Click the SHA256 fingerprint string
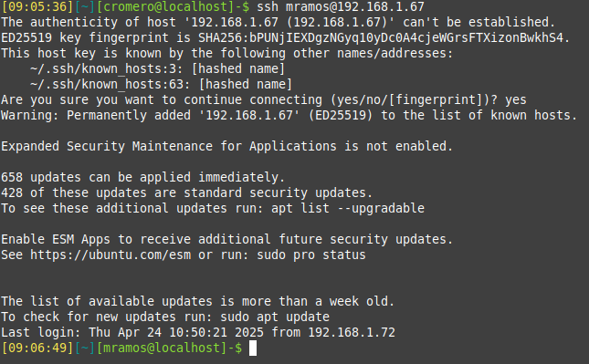Image resolution: width=589 pixels, height=364 pixels. tap(380, 37)
